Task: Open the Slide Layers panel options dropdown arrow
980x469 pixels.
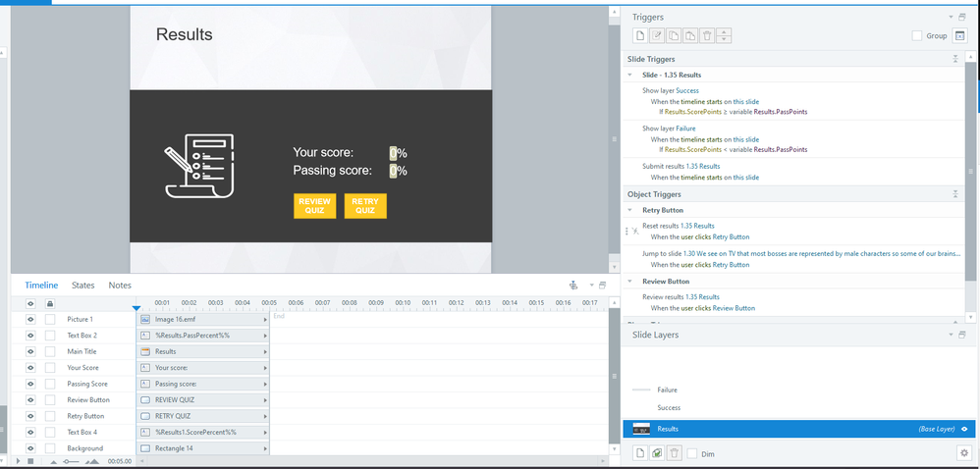Action: click(951, 335)
